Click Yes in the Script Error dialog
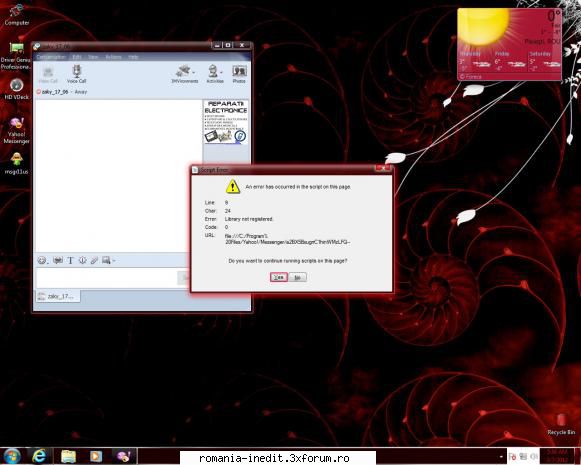Viewport: 581px width, 465px height. point(279,277)
